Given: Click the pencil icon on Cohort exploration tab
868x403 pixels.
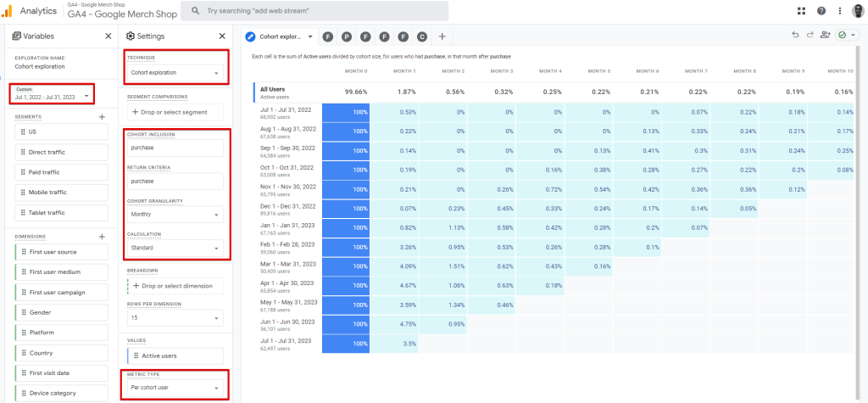Looking at the screenshot, I should [x=251, y=36].
